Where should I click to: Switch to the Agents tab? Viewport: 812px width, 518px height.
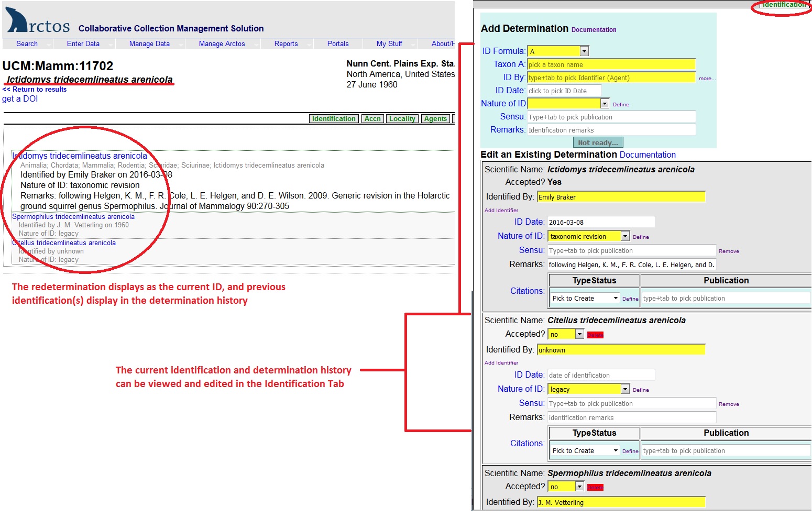coord(436,119)
